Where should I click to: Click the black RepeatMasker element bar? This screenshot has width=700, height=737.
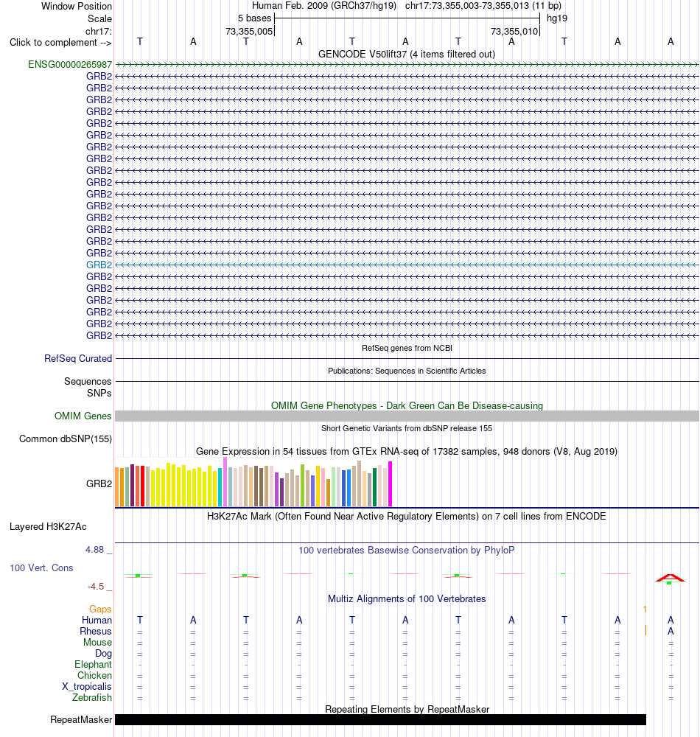coord(380,719)
